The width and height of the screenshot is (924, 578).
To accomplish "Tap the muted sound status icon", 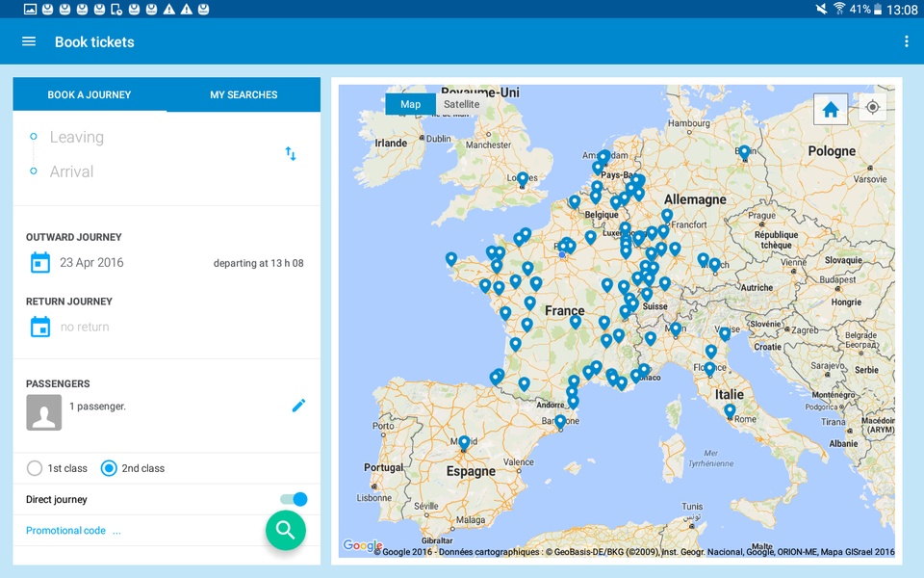I will pos(821,9).
